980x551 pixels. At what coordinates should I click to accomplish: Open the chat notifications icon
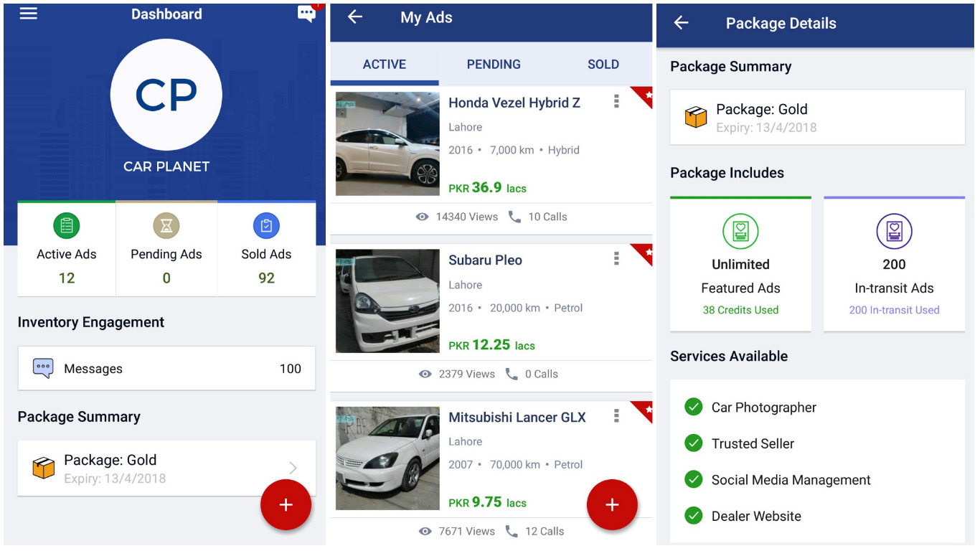(x=306, y=14)
